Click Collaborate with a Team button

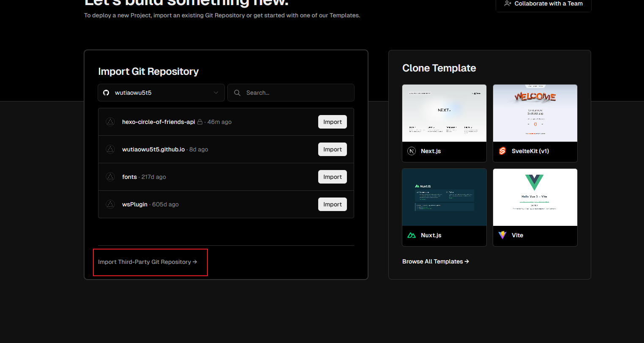coord(543,4)
